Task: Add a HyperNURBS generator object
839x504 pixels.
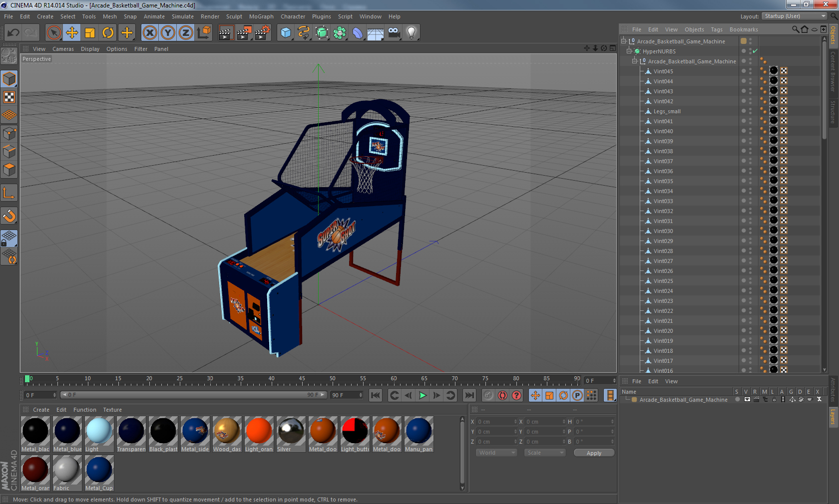Action: coord(322,33)
